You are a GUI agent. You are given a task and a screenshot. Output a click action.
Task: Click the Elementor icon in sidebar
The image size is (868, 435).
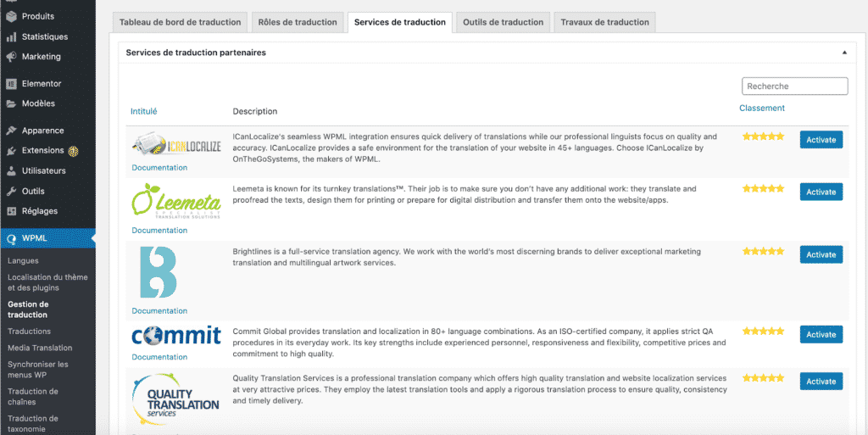[x=11, y=84]
